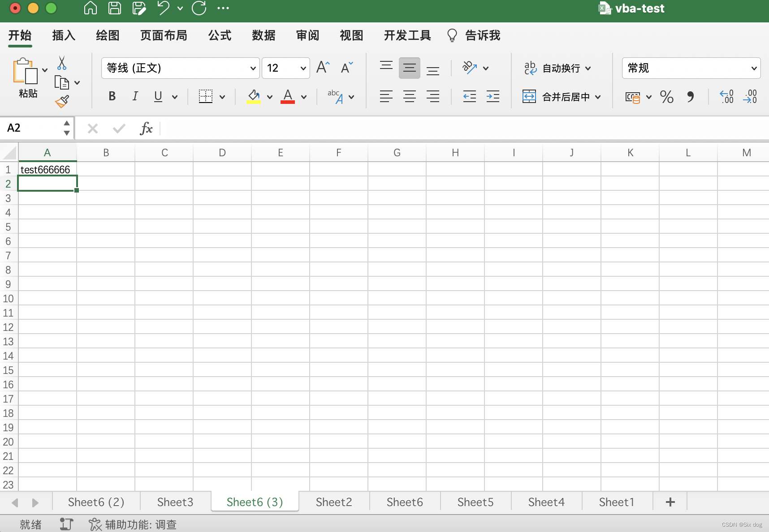
Task: Click the phonetic guide abc icon
Action: pyautogui.click(x=336, y=96)
